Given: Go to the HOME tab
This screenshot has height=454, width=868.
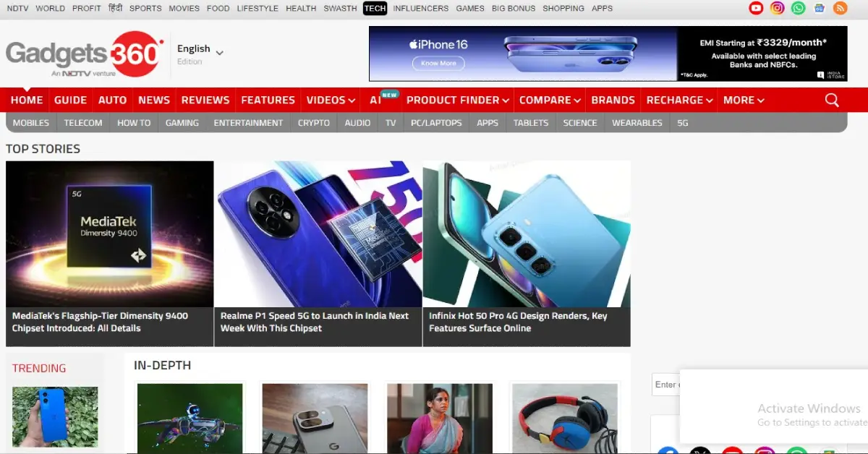Looking at the screenshot, I should 27,100.
